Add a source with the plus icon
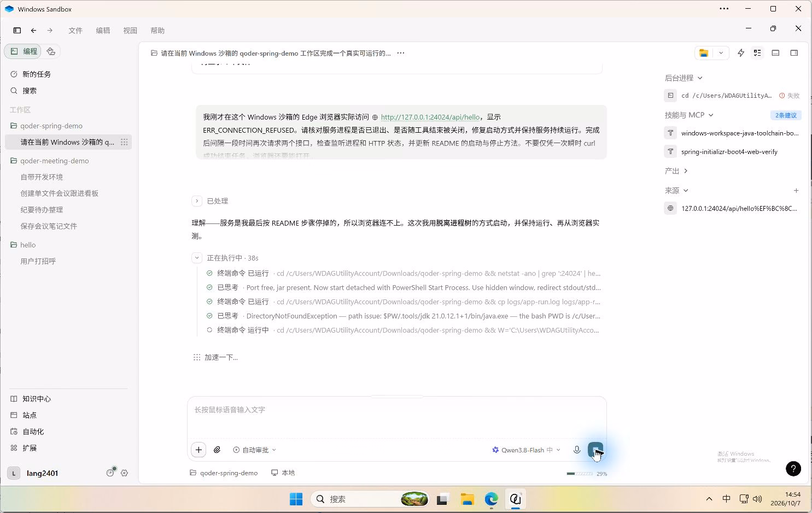 click(796, 191)
